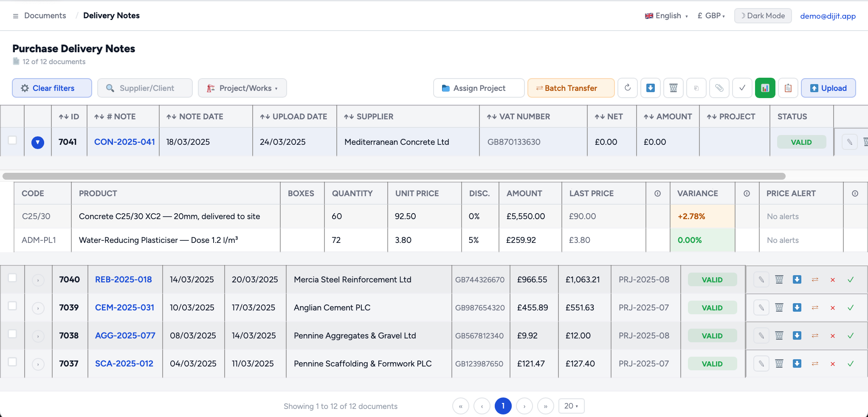Reject row 7038 with red X
This screenshot has height=417, width=868.
tap(833, 336)
